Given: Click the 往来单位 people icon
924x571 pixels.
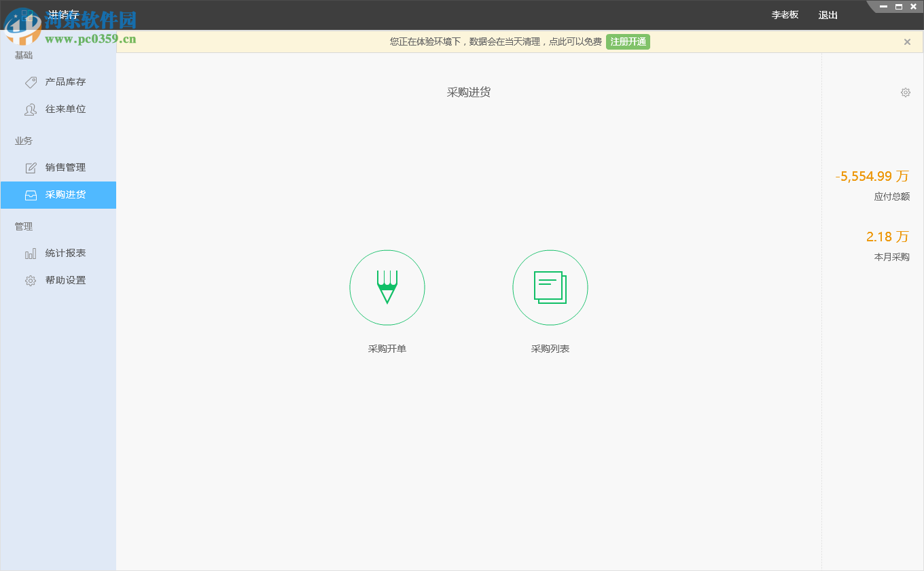Looking at the screenshot, I should tap(31, 109).
